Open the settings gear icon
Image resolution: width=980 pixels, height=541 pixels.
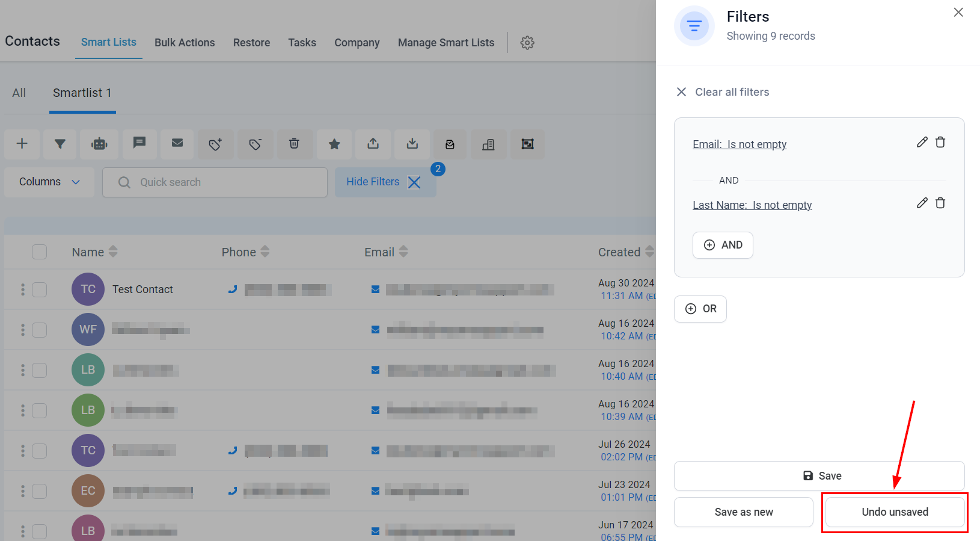pos(527,43)
